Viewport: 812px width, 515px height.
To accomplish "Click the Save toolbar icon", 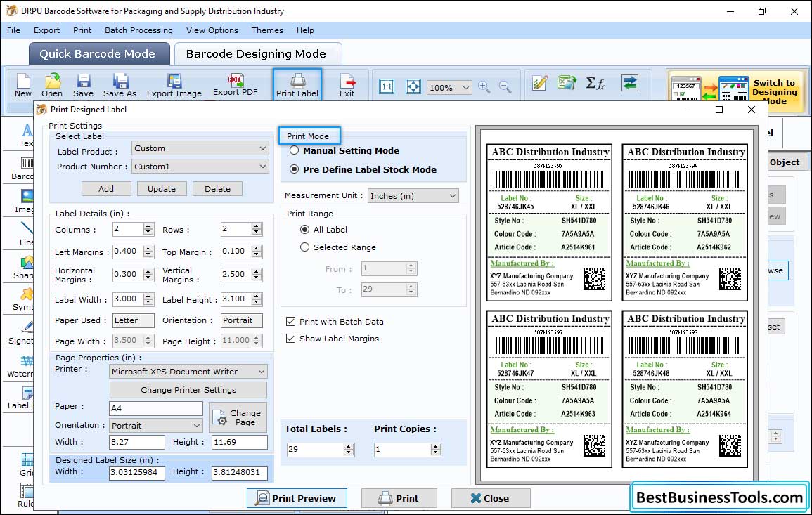I will point(83,86).
